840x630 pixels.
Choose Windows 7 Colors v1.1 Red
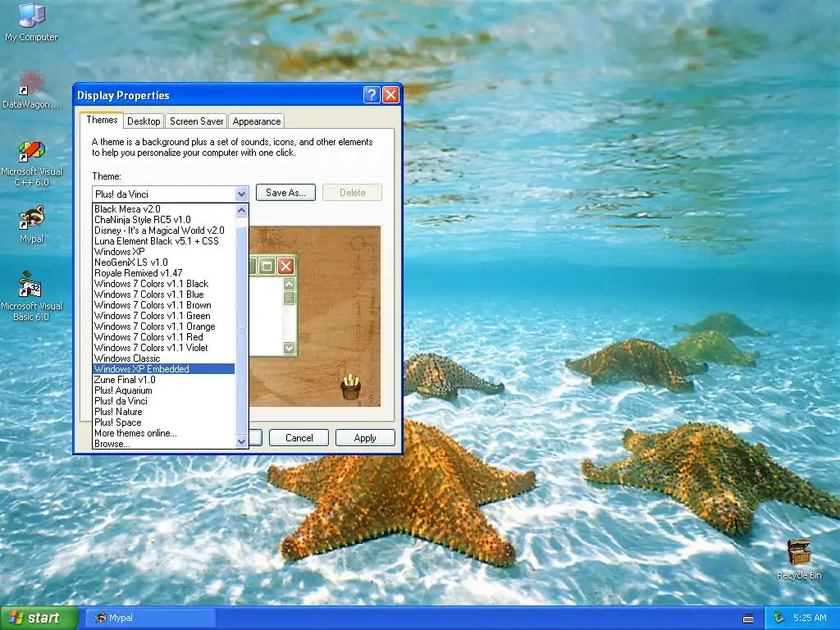(164, 337)
